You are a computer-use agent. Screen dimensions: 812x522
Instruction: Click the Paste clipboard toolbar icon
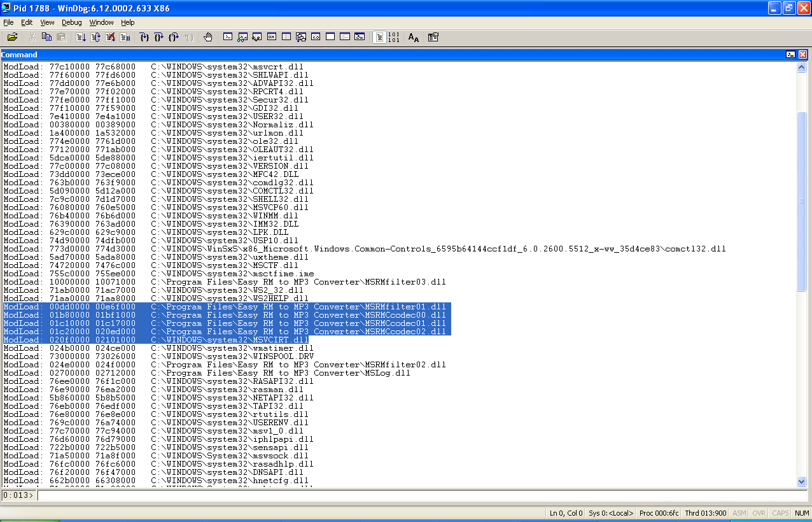pyautogui.click(x=62, y=38)
